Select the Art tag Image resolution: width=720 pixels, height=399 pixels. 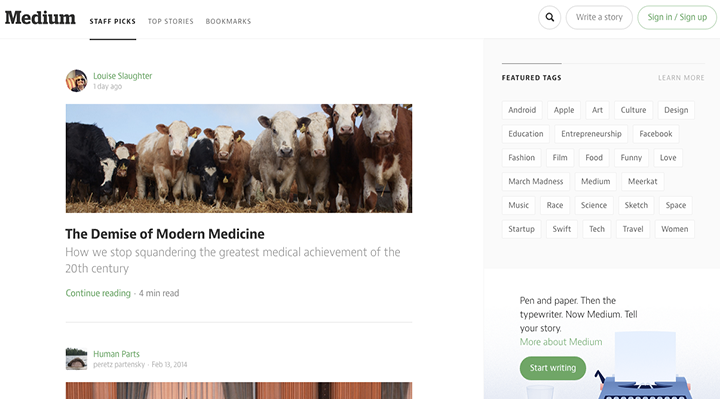[x=597, y=110]
